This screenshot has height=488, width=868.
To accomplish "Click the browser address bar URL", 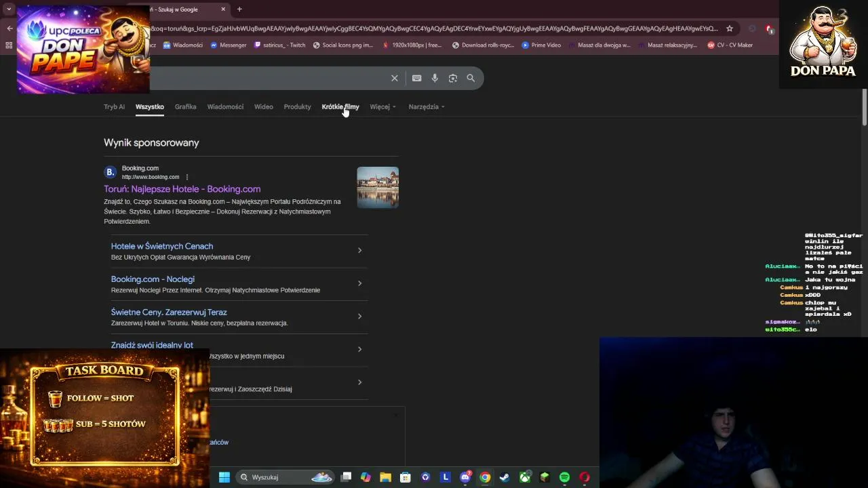I will click(x=434, y=28).
